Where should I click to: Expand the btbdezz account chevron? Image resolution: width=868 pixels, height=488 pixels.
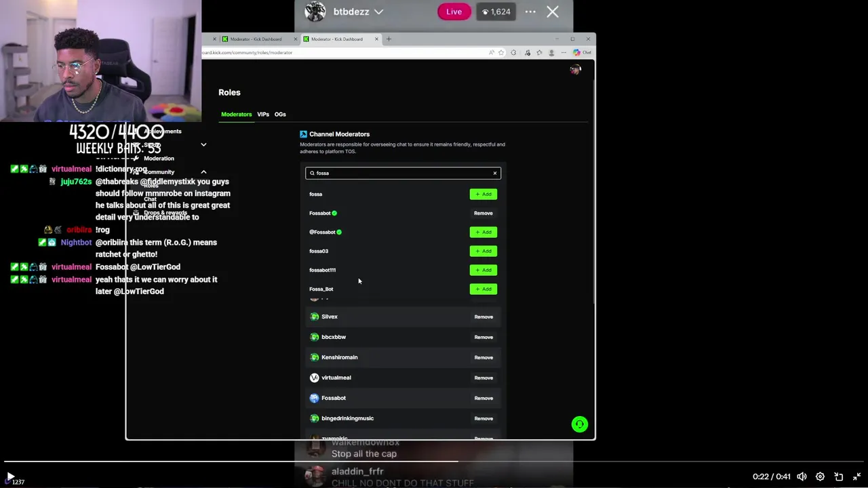[378, 12]
